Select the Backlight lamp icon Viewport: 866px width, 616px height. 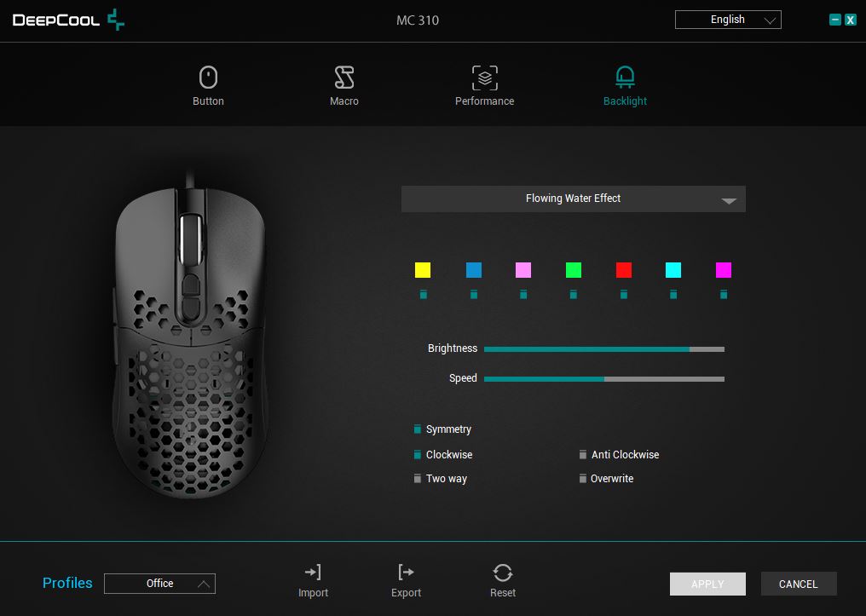[625, 78]
